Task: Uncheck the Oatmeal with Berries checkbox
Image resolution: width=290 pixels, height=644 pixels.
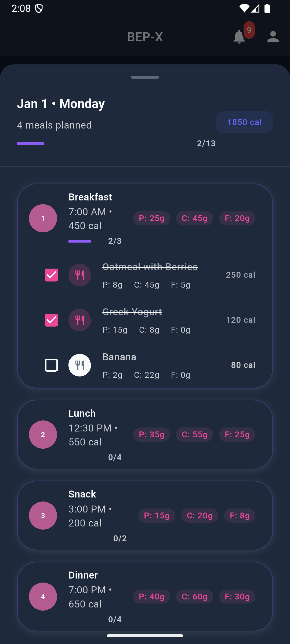Action: pos(51,275)
